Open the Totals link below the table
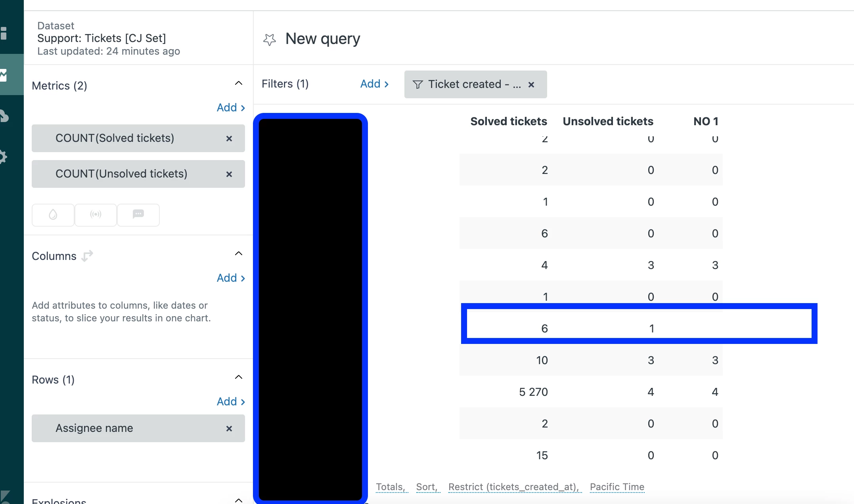Image resolution: width=854 pixels, height=504 pixels. (391, 487)
